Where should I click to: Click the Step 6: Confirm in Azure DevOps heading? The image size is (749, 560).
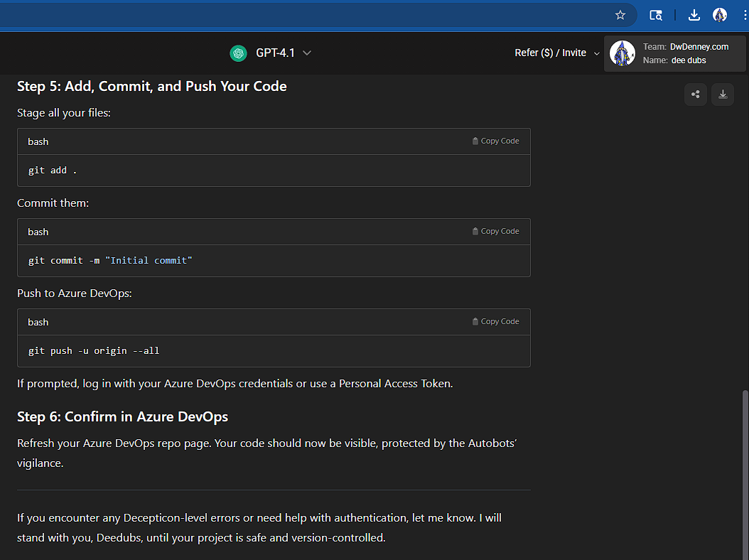point(123,417)
